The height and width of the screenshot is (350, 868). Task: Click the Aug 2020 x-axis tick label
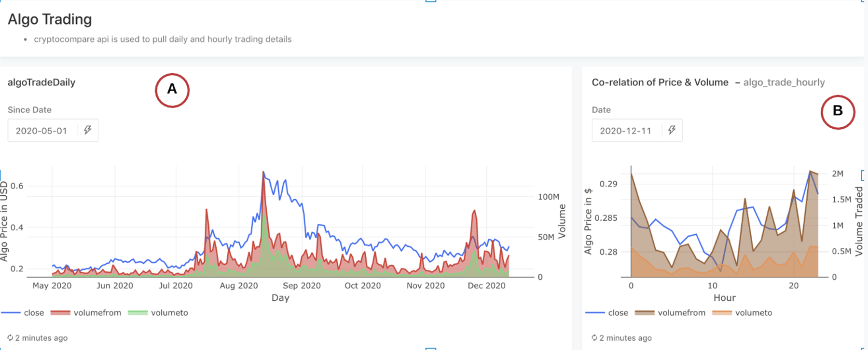point(239,285)
